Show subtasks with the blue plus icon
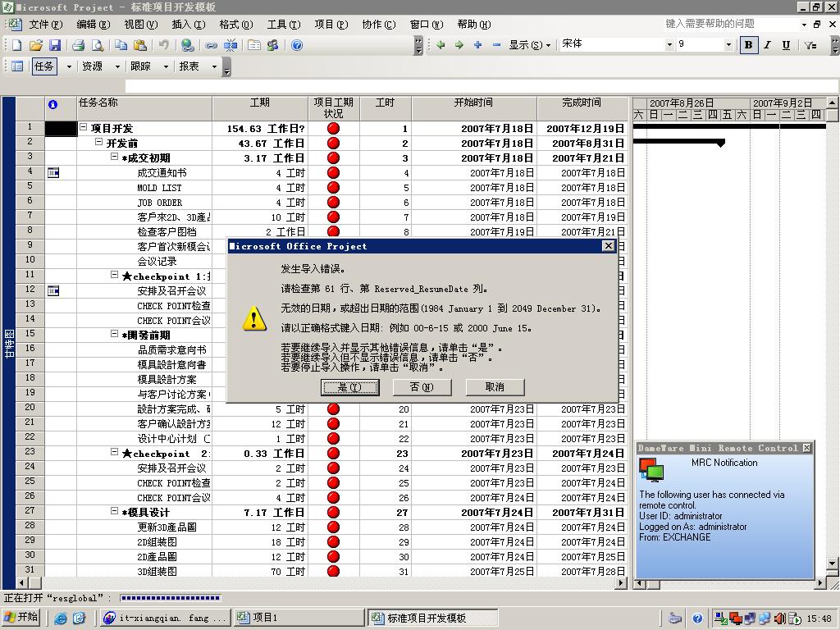The image size is (840, 630). tap(478, 45)
